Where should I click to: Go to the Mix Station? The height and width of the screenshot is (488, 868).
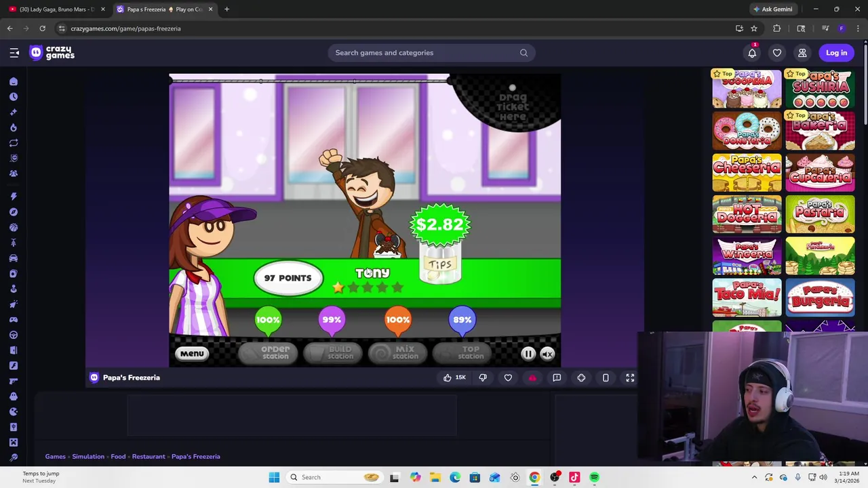point(398,352)
